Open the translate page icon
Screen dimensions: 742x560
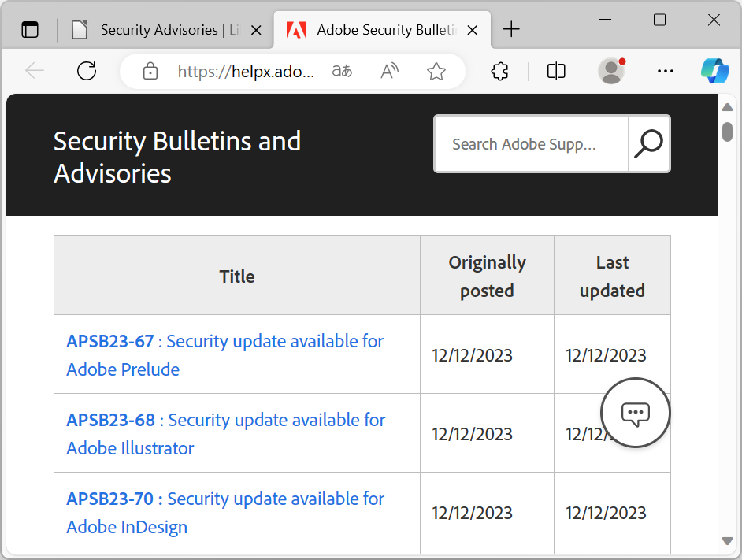[342, 72]
